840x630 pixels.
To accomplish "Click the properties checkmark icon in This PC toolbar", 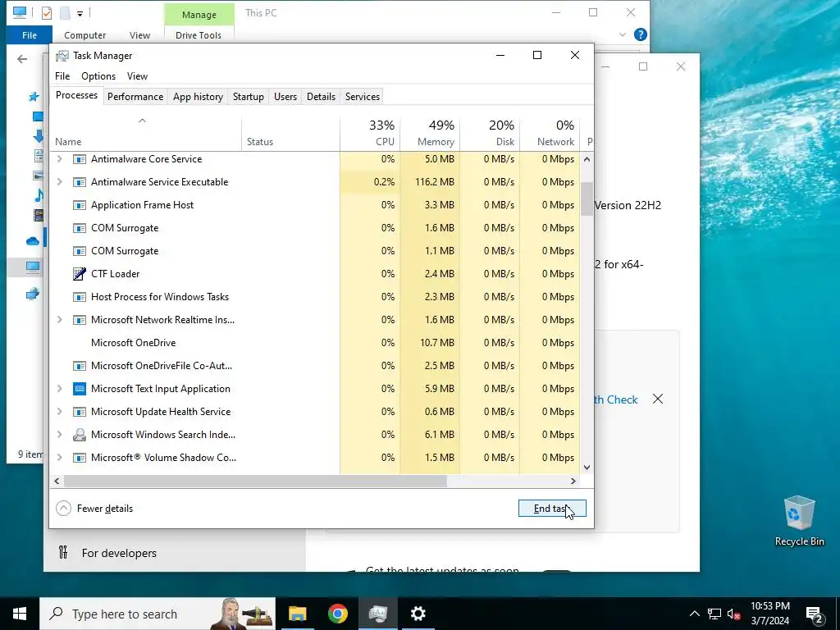I will click(x=47, y=12).
